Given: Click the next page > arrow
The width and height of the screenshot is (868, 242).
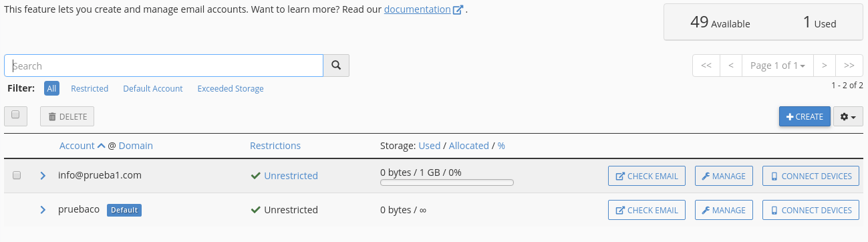Looking at the screenshot, I should point(825,66).
